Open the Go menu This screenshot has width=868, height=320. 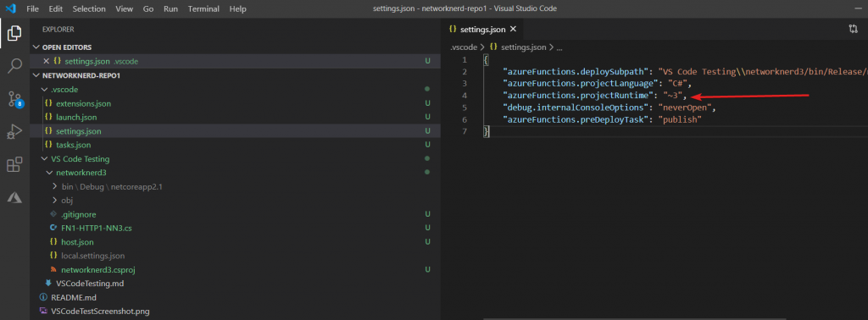coord(148,8)
